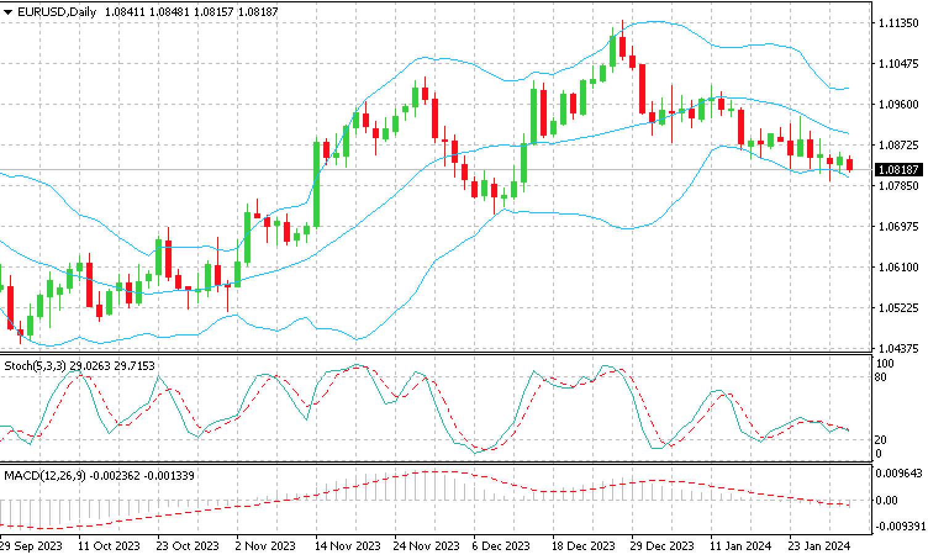Click the 1.04375 price axis label
This screenshot has width=928, height=560.
898,348
